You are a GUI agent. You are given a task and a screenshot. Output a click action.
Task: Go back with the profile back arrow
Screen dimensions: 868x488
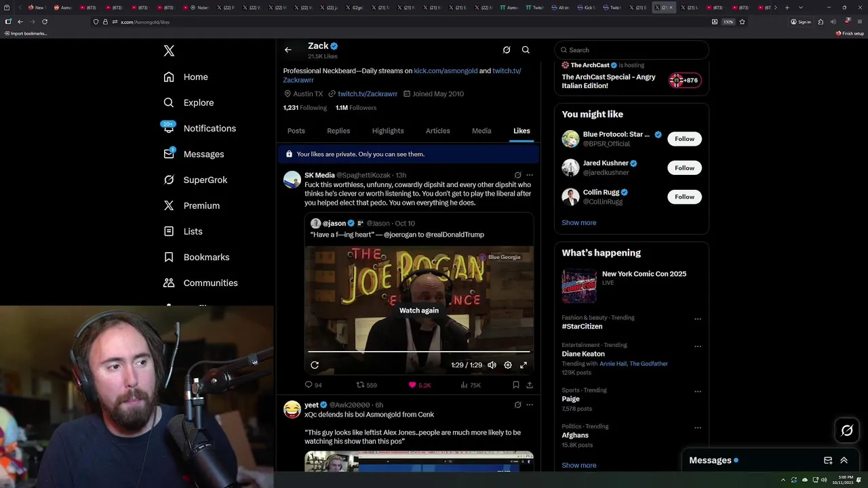[288, 50]
